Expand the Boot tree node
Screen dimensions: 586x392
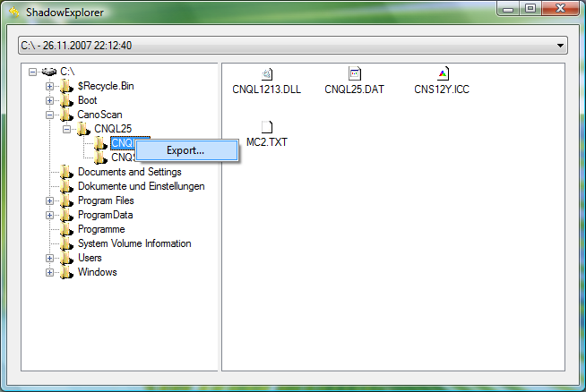(49, 100)
